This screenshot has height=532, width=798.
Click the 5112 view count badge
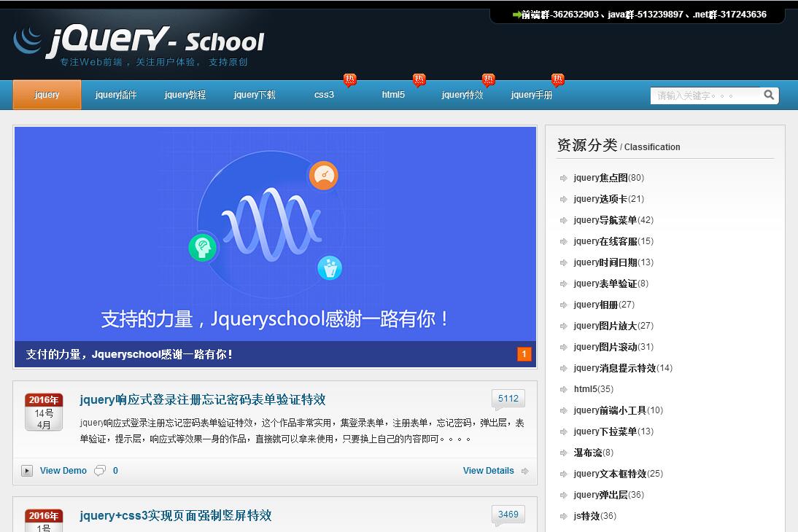pos(508,399)
